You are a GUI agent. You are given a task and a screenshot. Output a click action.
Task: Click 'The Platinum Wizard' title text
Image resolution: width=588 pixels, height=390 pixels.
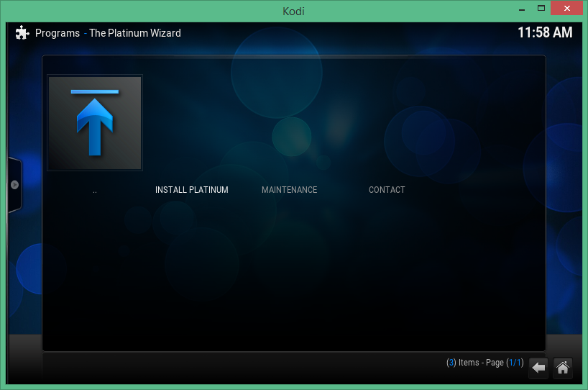click(135, 33)
